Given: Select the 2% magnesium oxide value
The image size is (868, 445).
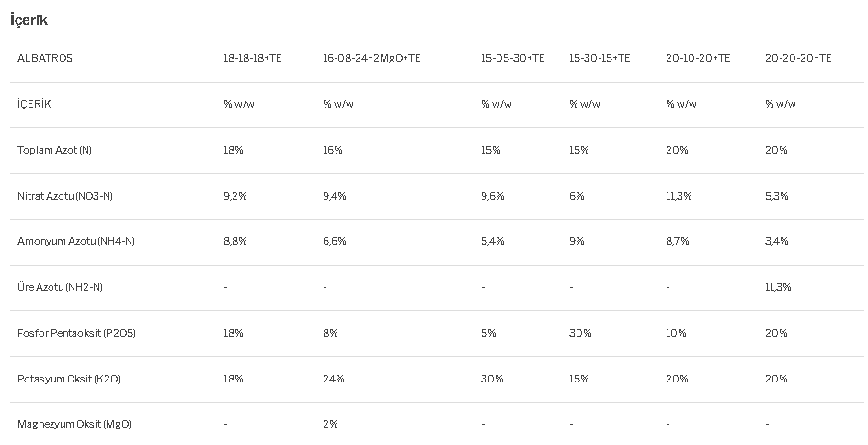Looking at the screenshot, I should [x=330, y=424].
